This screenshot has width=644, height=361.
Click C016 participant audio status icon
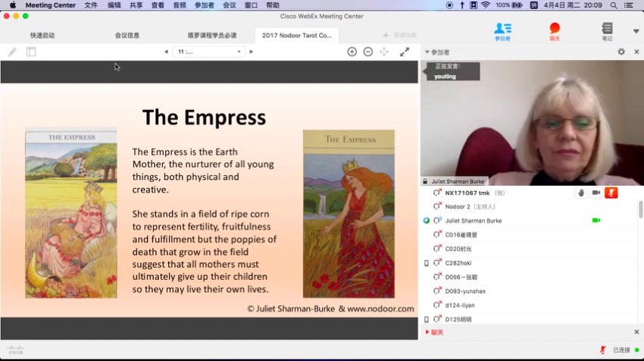437,234
